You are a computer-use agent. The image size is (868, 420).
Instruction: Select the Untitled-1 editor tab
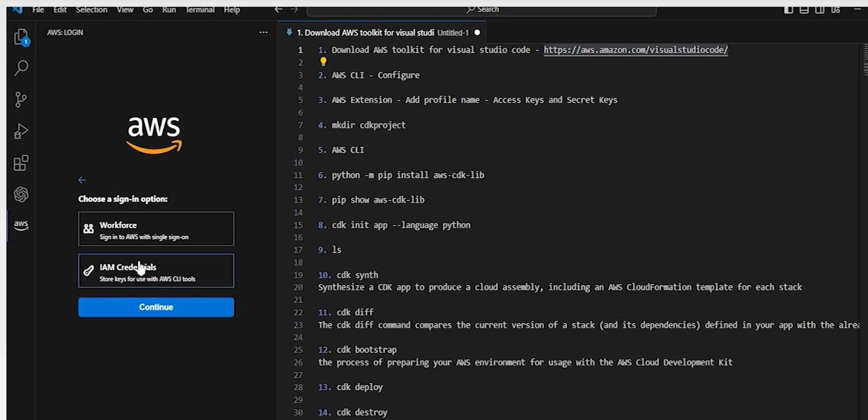click(x=382, y=33)
